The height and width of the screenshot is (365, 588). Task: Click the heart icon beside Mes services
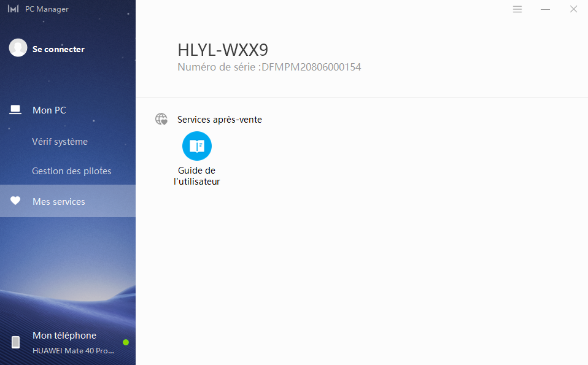point(15,201)
